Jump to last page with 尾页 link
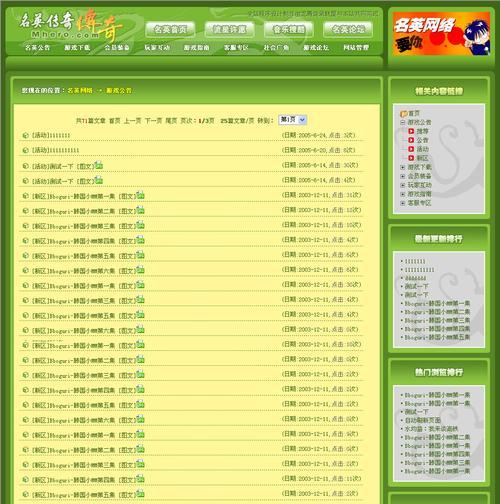This screenshot has width=500, height=504. click(171, 121)
